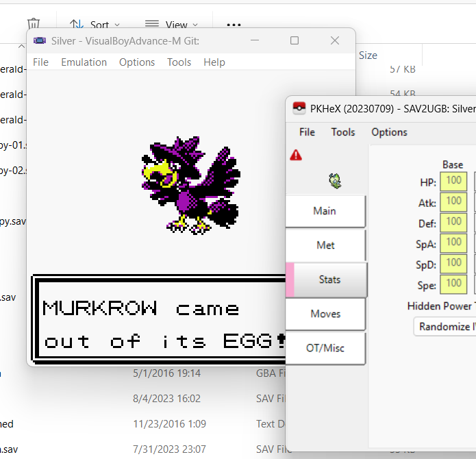Switch to the Main tab in PKHeX
This screenshot has width=476, height=459.
325,211
